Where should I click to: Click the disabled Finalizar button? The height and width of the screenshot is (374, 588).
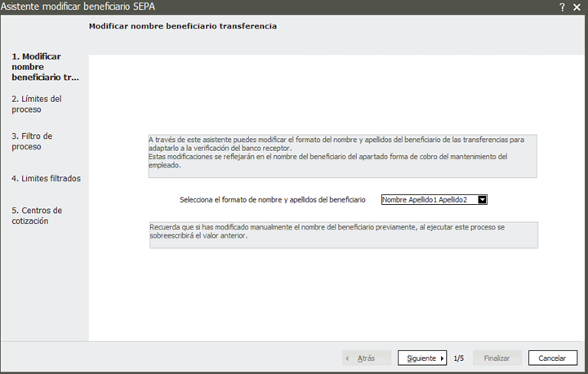(497, 358)
